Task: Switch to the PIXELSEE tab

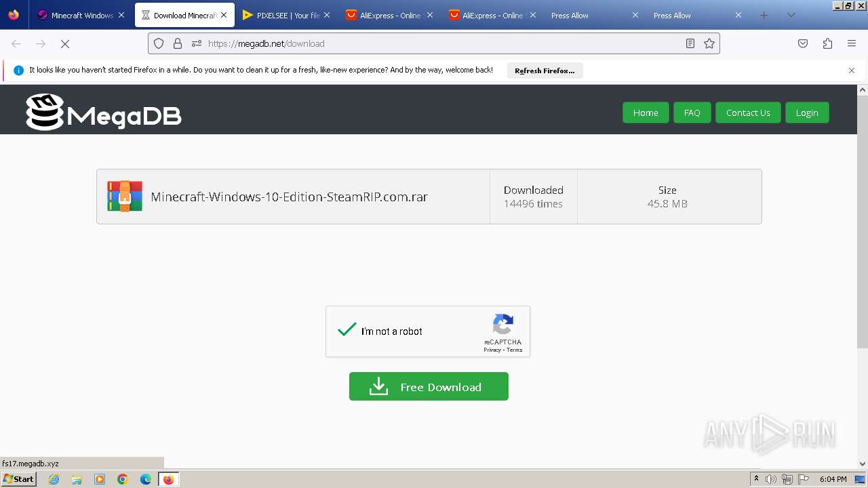Action: (x=288, y=15)
